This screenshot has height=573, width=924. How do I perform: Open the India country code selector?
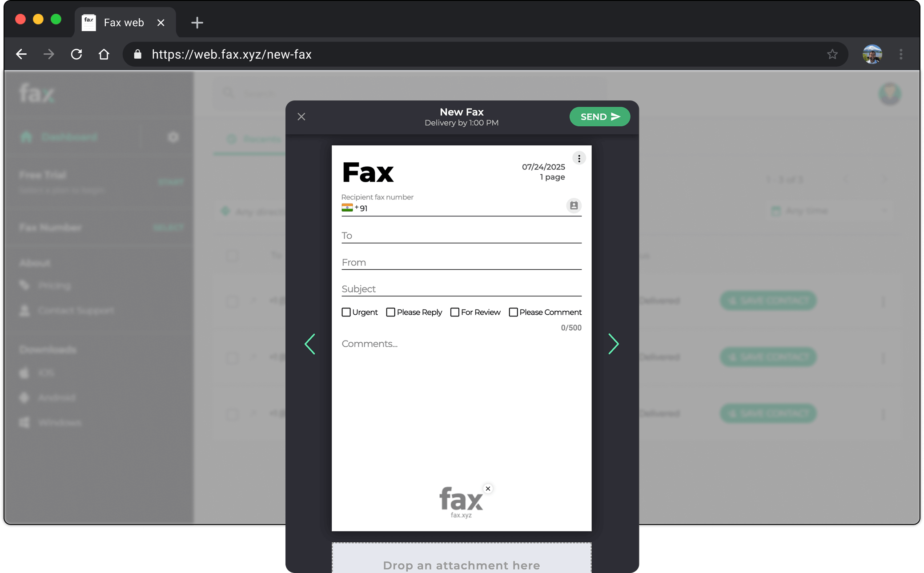coord(347,208)
